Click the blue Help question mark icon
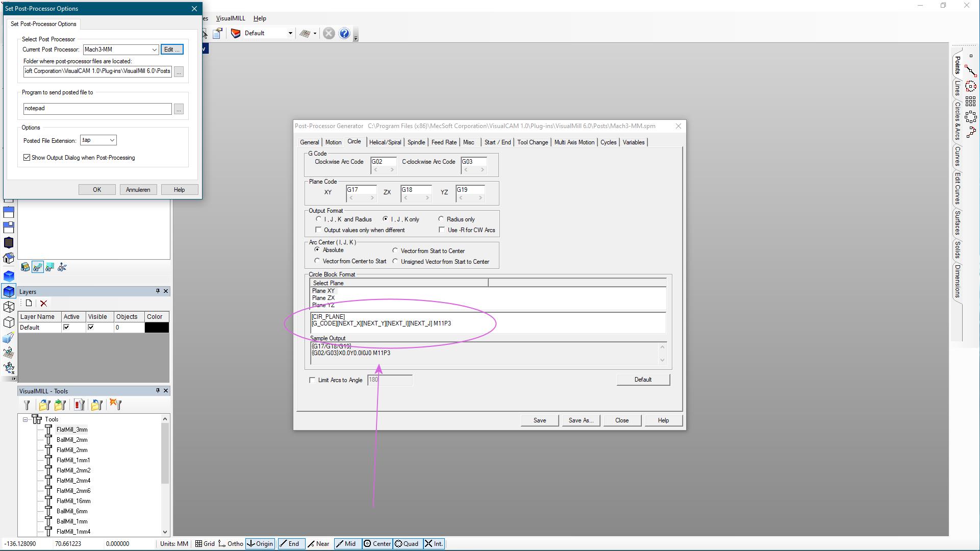Screen dimensions: 980x551 (x=344, y=34)
